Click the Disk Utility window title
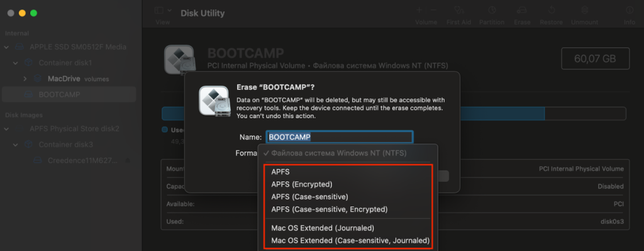The height and width of the screenshot is (251, 644). [203, 13]
